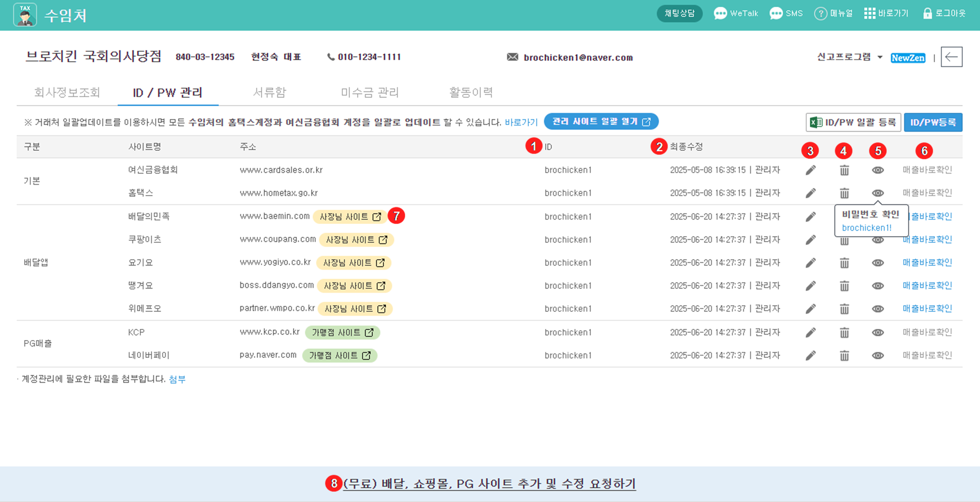980x502 pixels.
Task: Toggle password visibility for 땡겨요 row
Action: 877,286
